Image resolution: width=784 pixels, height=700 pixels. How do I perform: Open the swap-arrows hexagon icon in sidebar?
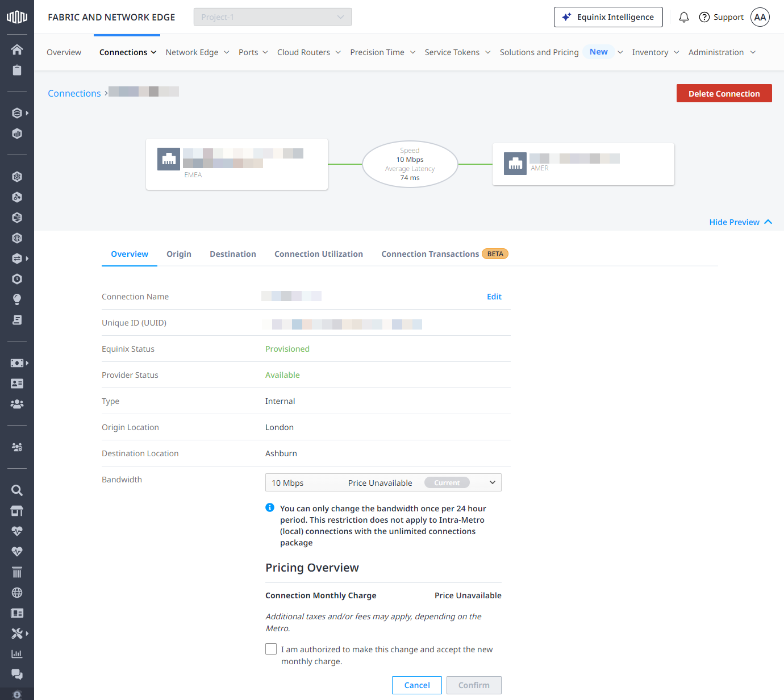(x=17, y=259)
